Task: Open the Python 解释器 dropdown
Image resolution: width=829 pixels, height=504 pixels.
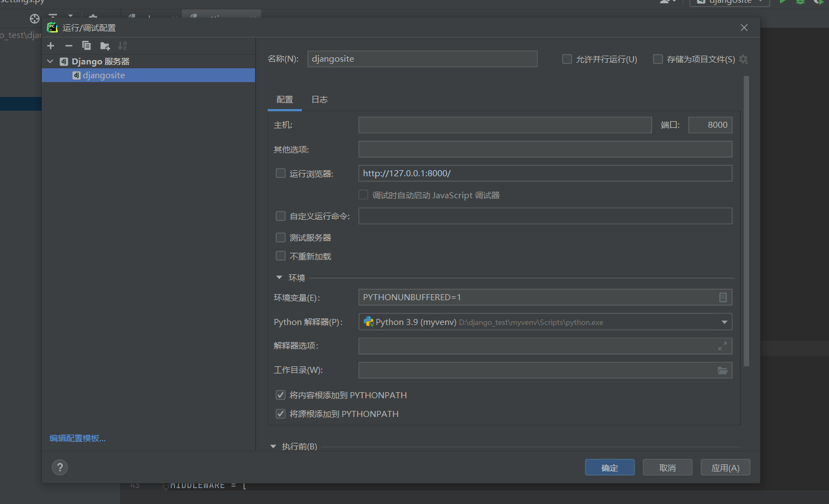Action: point(724,322)
